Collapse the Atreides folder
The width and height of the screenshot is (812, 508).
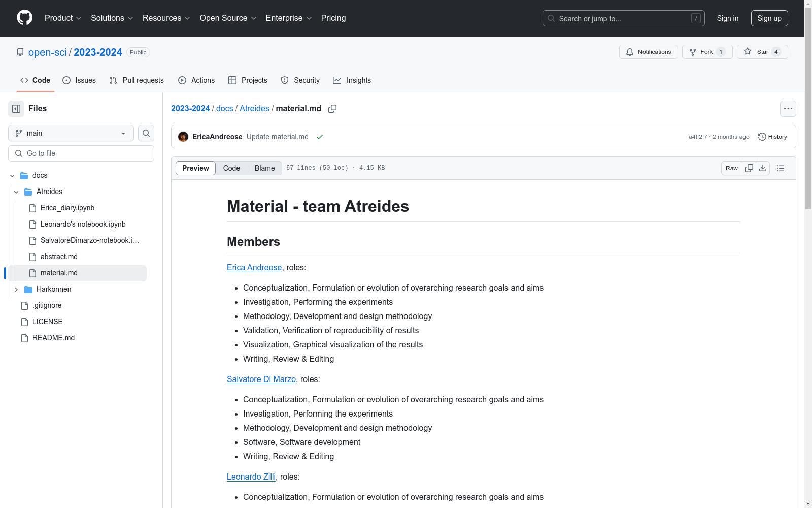(16, 192)
